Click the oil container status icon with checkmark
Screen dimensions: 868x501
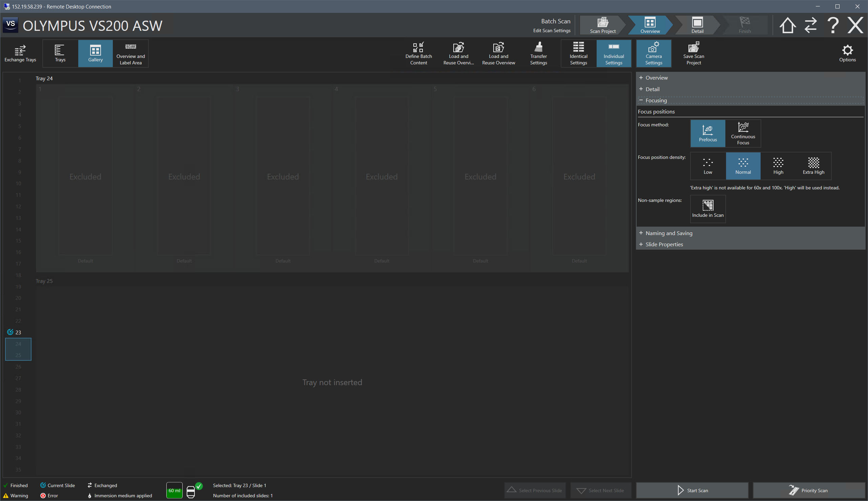[x=194, y=490]
